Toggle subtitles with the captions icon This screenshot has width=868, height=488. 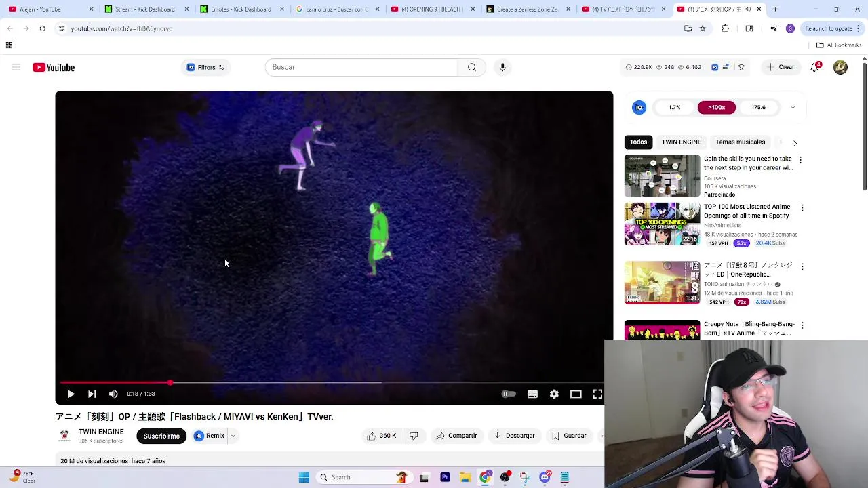click(532, 394)
